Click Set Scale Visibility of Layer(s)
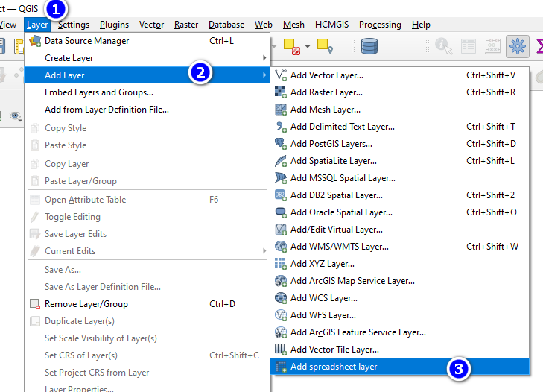Screen dimensions: 543x392 [x=147, y=338]
